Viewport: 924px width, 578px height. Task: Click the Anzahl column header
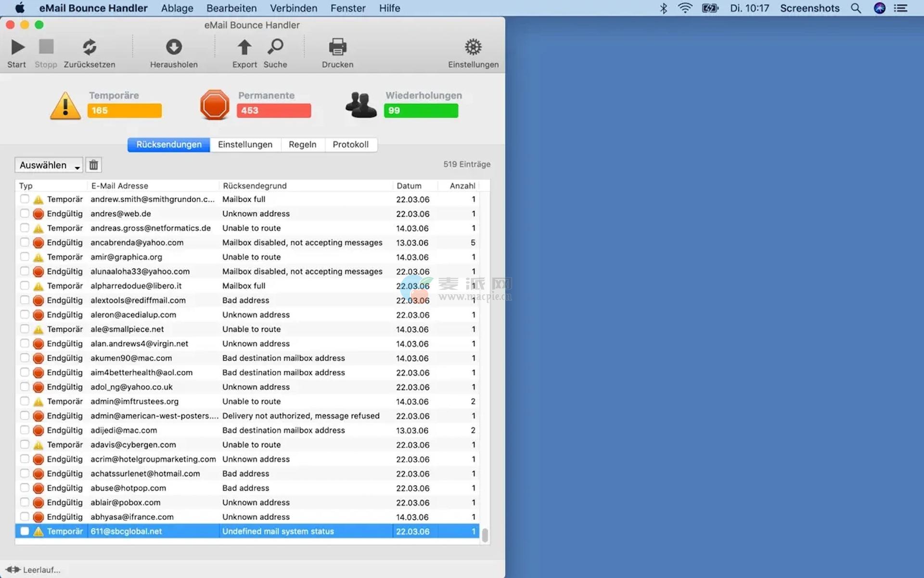pyautogui.click(x=462, y=186)
